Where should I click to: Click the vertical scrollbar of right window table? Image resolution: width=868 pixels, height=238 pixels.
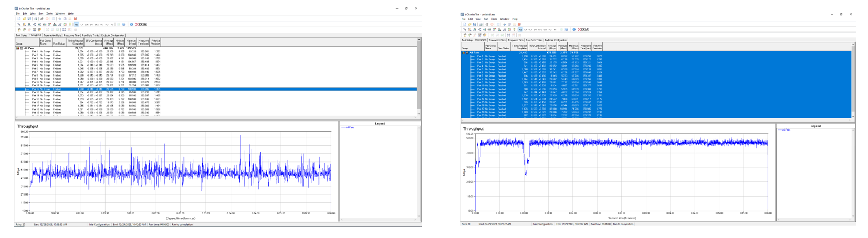pos(853,81)
